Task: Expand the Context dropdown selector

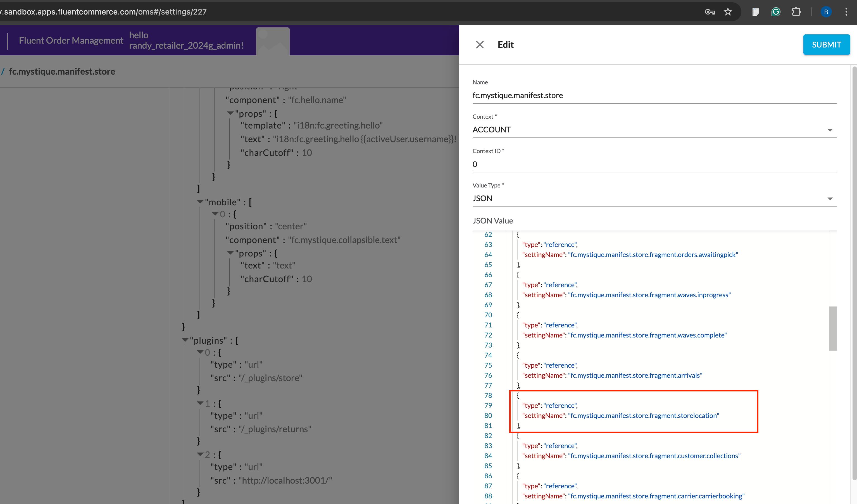Action: [x=830, y=130]
